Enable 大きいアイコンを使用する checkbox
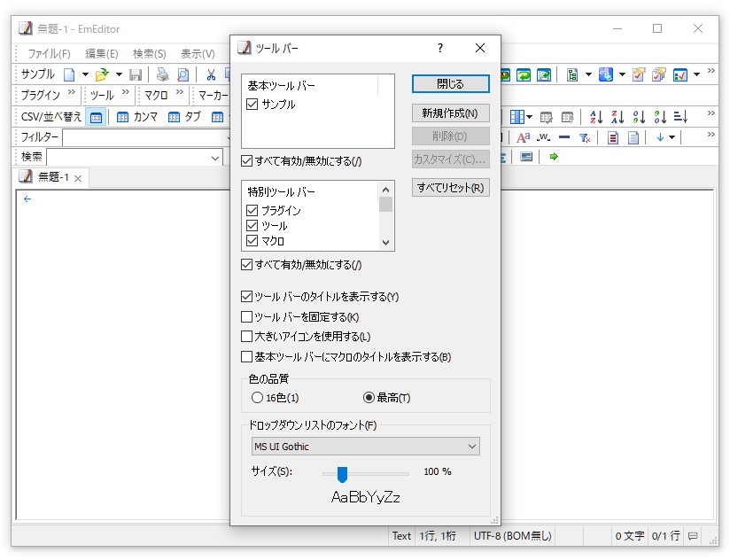The height and width of the screenshot is (560, 730). (247, 336)
